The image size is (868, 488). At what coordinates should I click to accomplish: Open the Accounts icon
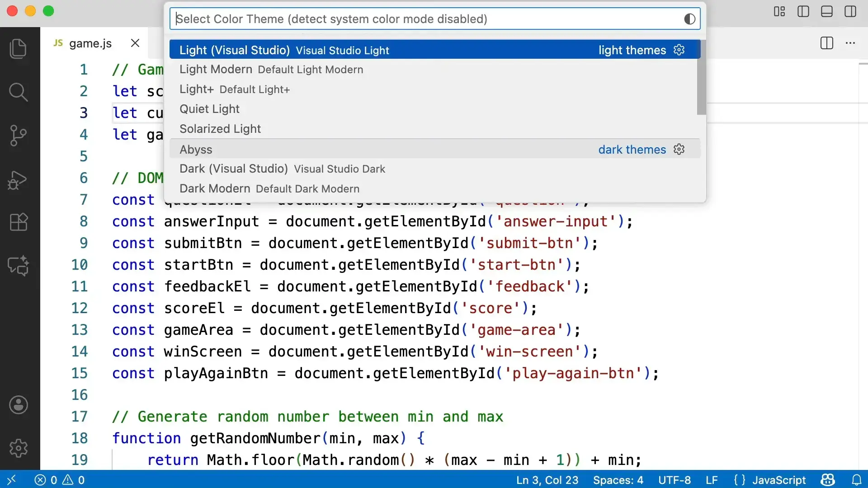[x=18, y=405]
